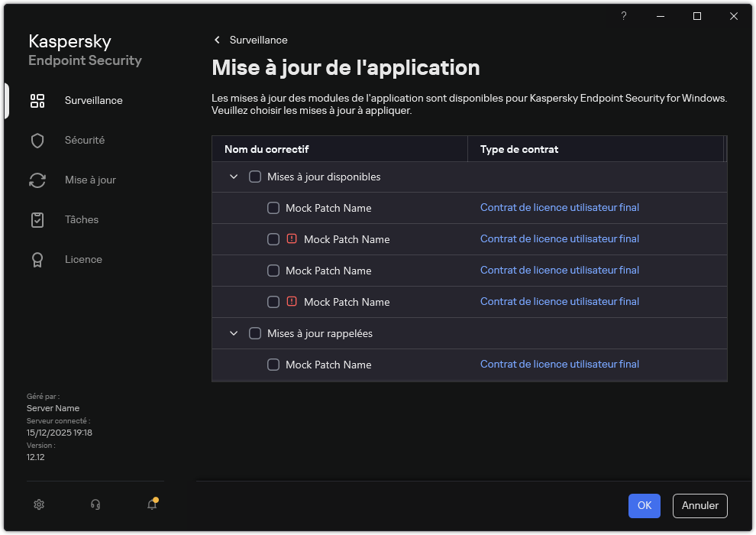Viewport: 756px width, 535px height.
Task: Expand the help menu with question mark
Action: (623, 16)
